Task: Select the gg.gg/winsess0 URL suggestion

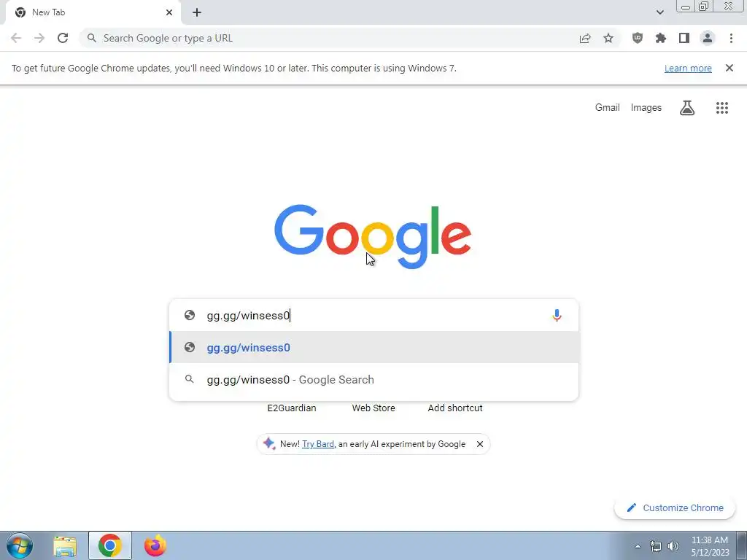Action: click(374, 348)
